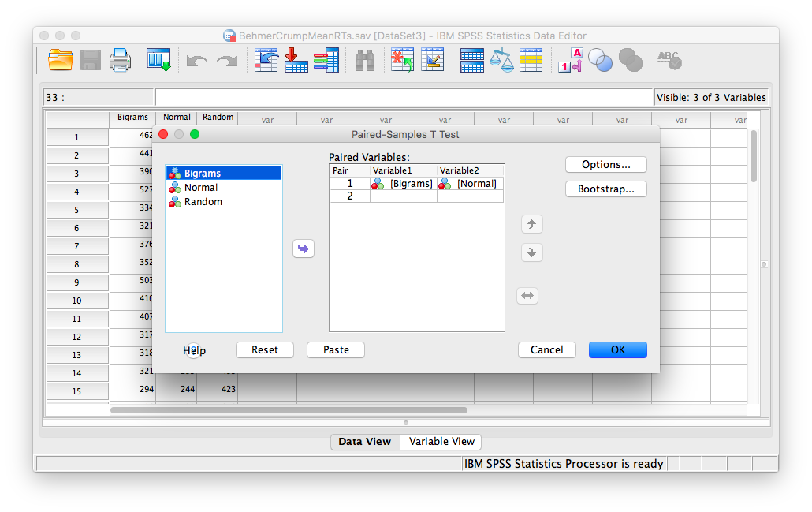Close the Paired-Samples T Test dialog

tap(163, 134)
